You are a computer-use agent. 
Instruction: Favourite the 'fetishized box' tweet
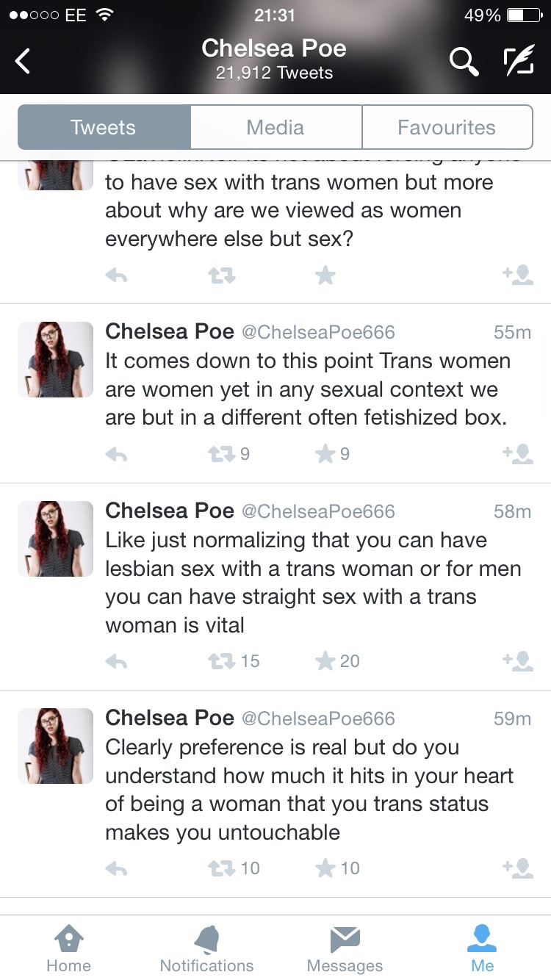click(325, 455)
